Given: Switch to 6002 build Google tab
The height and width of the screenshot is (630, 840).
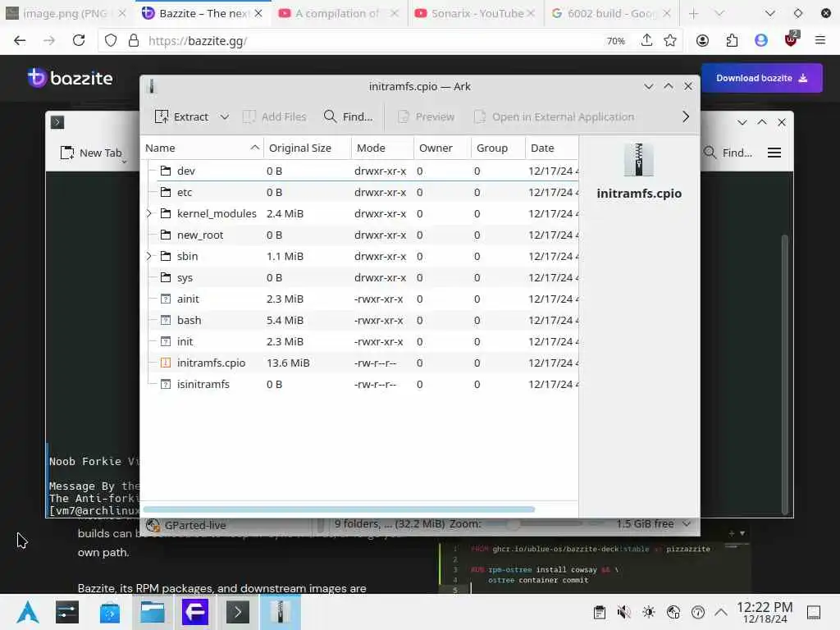Looking at the screenshot, I should (x=610, y=13).
